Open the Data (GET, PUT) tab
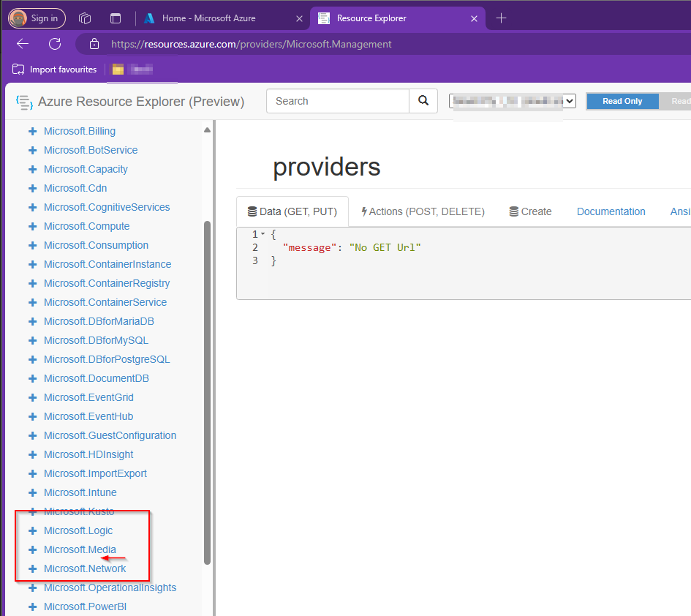The image size is (691, 616). pyautogui.click(x=292, y=211)
